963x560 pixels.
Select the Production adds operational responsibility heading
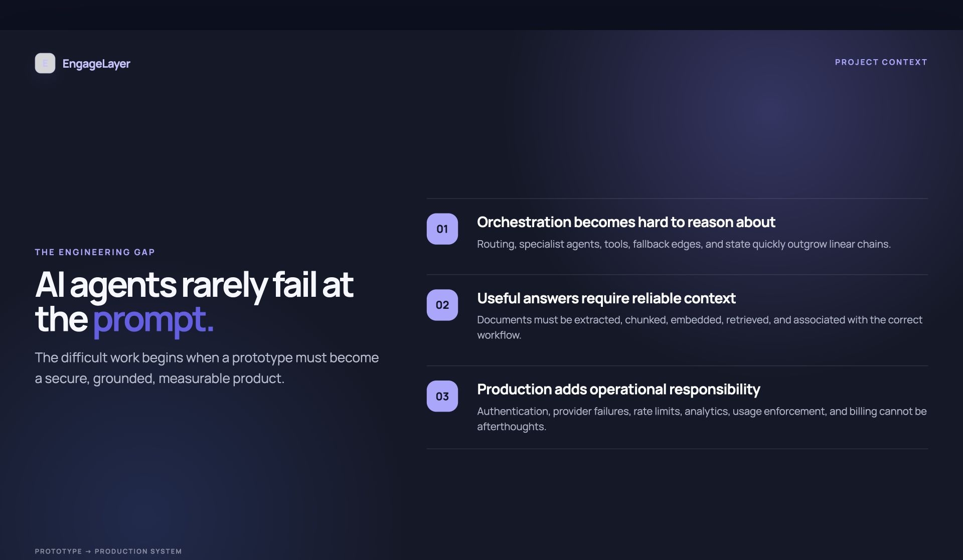pos(618,390)
